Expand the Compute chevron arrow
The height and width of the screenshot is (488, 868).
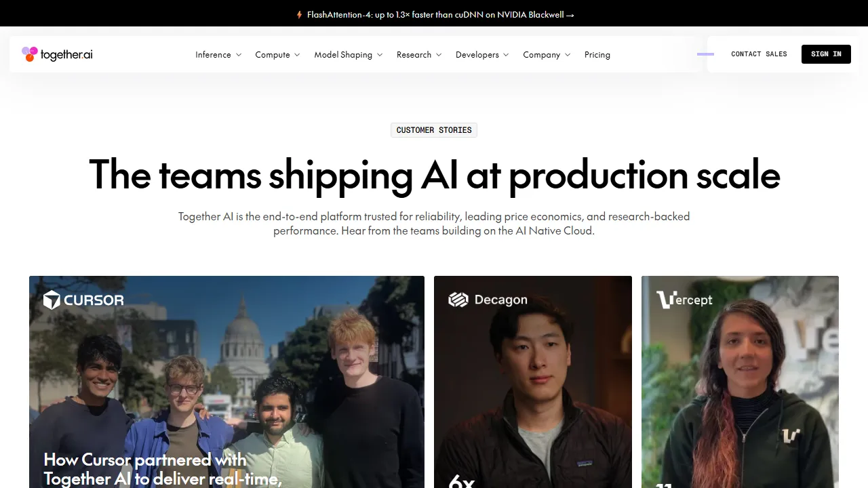297,55
